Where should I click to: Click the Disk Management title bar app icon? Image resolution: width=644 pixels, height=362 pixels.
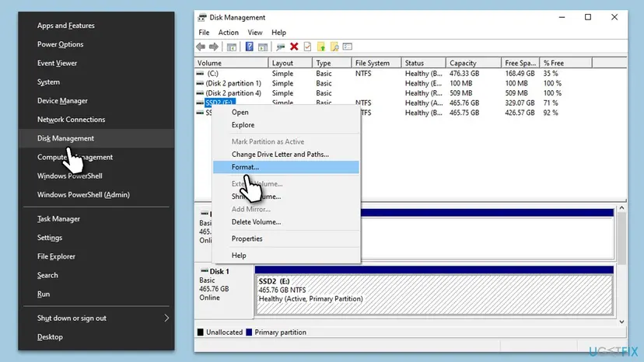tap(202, 18)
